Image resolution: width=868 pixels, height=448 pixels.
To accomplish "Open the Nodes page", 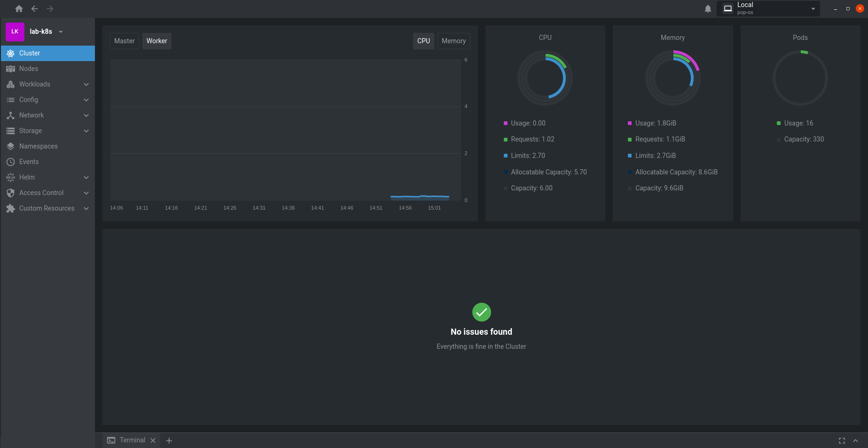I will (48, 69).
